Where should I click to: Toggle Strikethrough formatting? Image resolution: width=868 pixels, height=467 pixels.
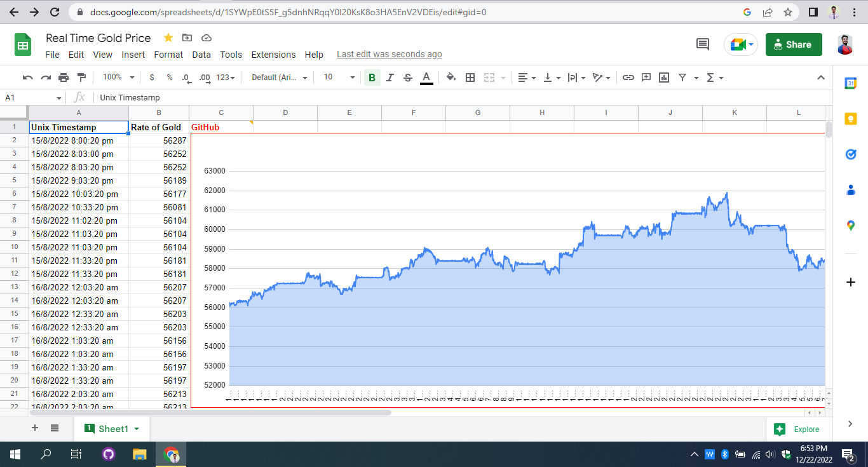tap(408, 78)
